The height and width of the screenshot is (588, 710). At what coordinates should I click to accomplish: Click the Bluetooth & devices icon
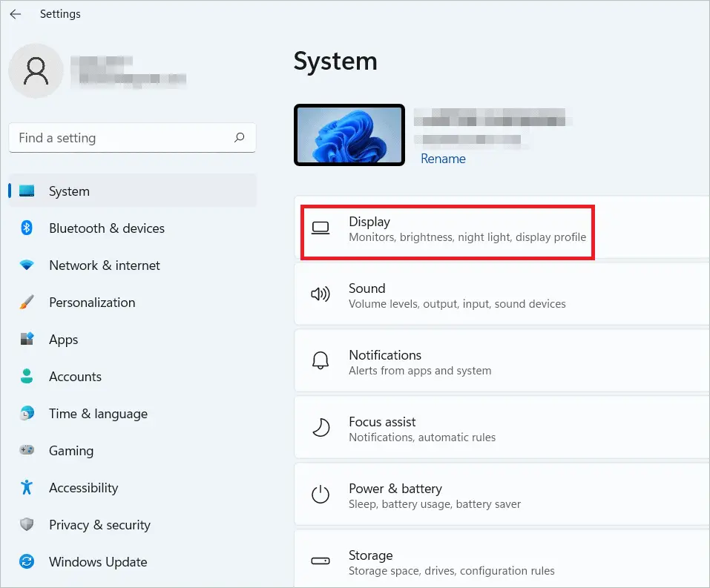click(27, 228)
